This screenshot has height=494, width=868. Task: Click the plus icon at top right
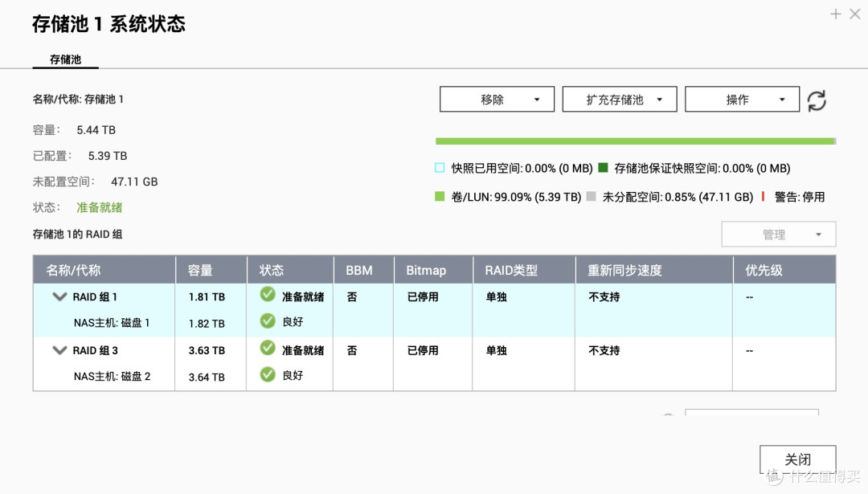click(x=836, y=14)
